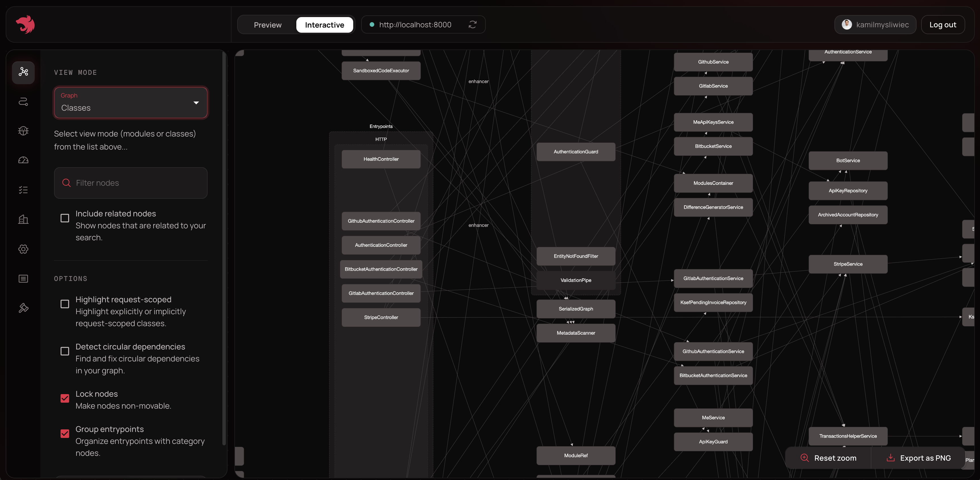Image resolution: width=980 pixels, height=480 pixels.
Task: Open the Graph view sidebar icon
Action: click(x=23, y=72)
